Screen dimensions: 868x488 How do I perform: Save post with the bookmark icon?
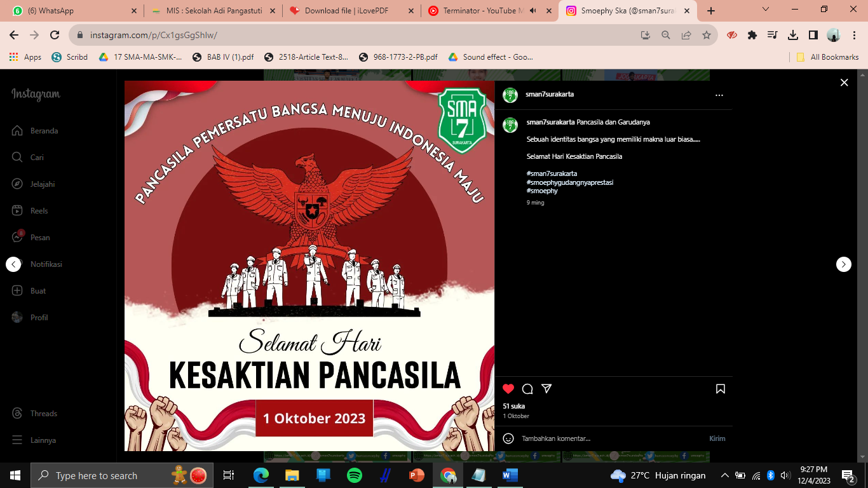pyautogui.click(x=721, y=389)
